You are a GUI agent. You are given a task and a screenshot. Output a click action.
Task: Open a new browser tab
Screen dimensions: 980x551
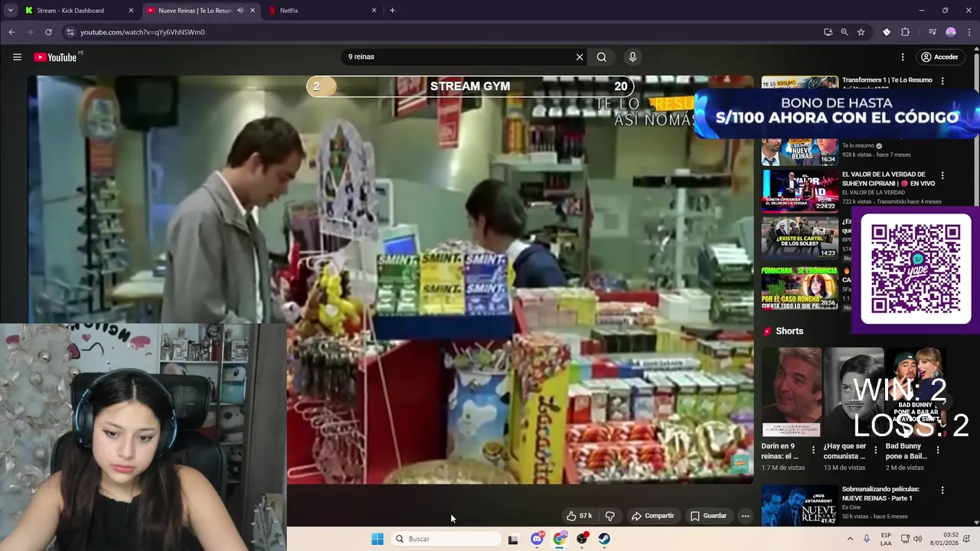(x=392, y=11)
